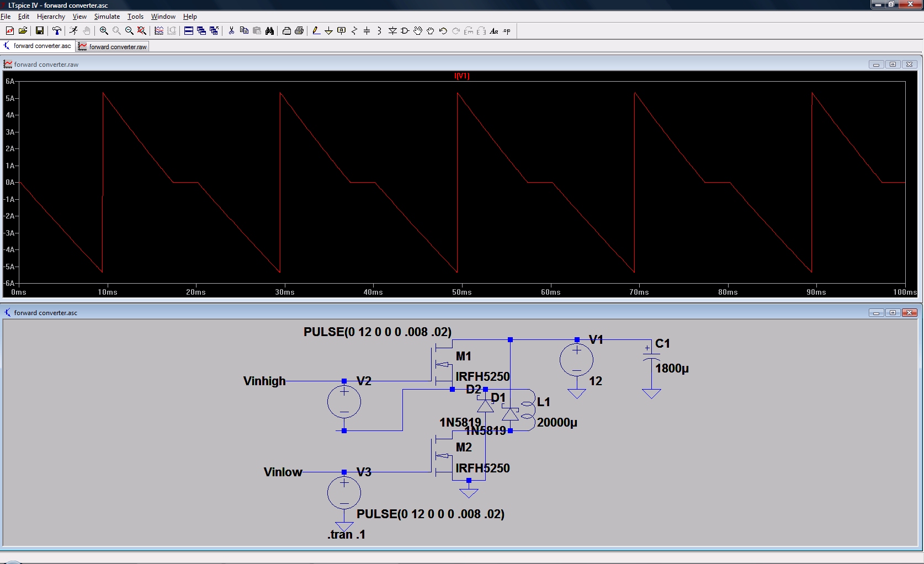The height and width of the screenshot is (564, 924).
Task: Run the simulation with the running-man icon
Action: point(73,31)
